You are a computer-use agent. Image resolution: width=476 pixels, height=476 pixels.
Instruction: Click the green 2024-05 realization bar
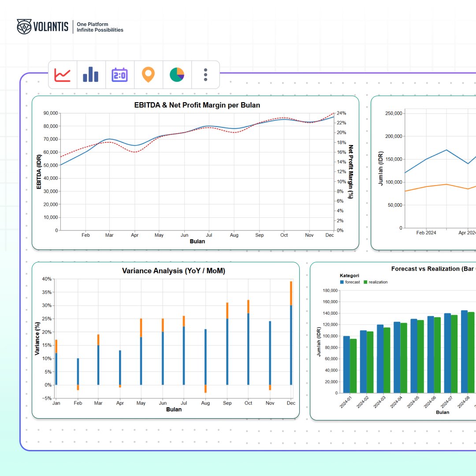[420, 357]
